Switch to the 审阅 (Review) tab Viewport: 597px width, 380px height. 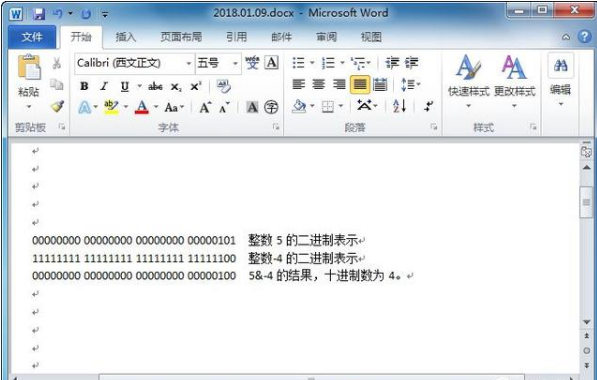pyautogui.click(x=326, y=37)
